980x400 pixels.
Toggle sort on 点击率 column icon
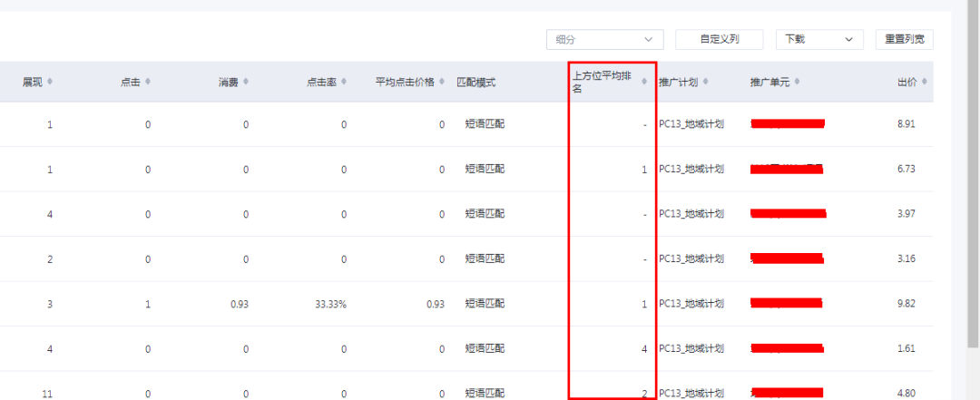click(344, 82)
